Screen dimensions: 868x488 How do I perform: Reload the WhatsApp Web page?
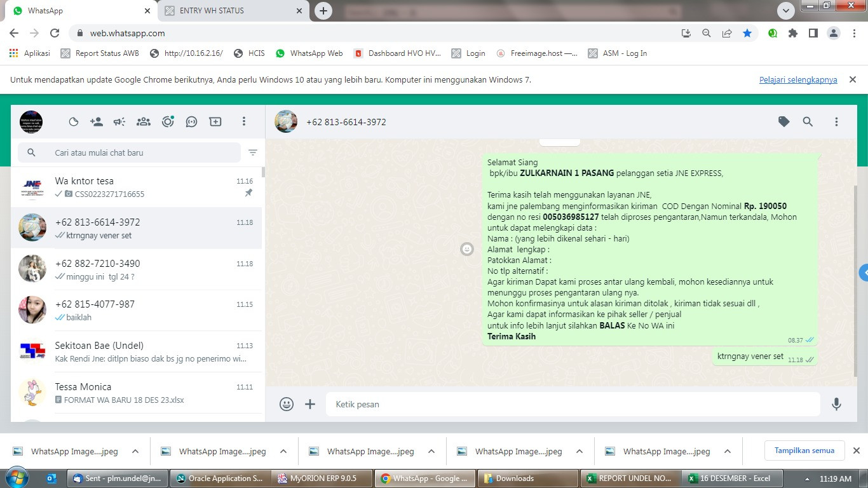click(x=55, y=33)
